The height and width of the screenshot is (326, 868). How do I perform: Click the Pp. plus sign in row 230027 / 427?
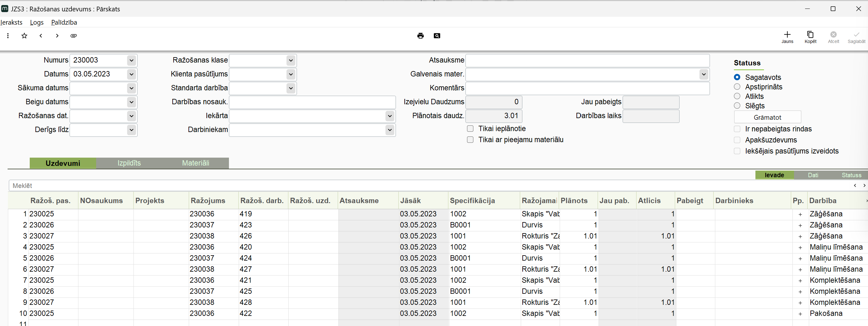point(800,270)
